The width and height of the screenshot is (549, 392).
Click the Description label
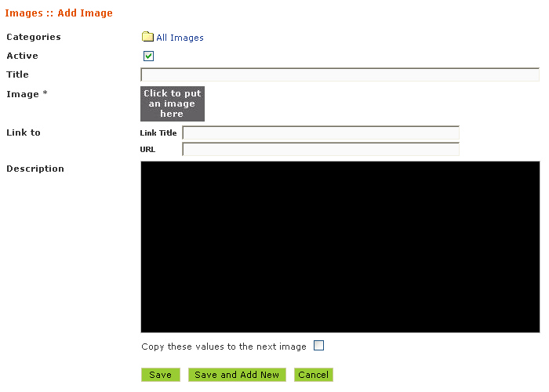click(35, 169)
